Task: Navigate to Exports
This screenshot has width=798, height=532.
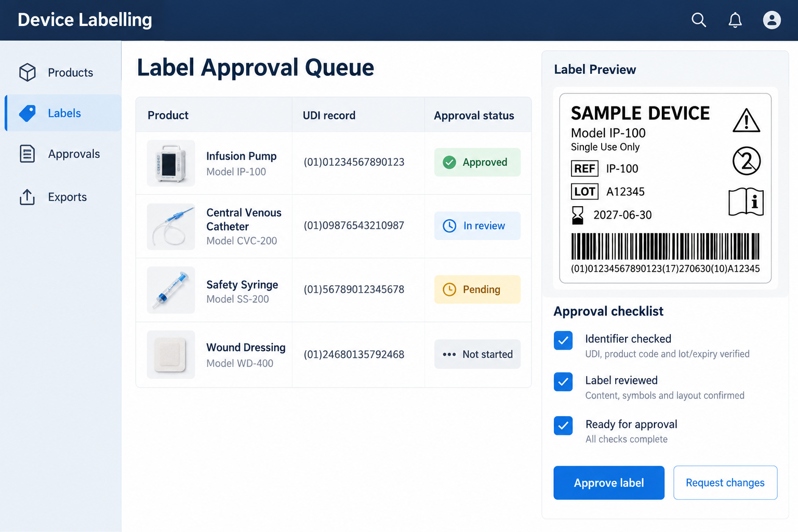Action: coord(63,197)
